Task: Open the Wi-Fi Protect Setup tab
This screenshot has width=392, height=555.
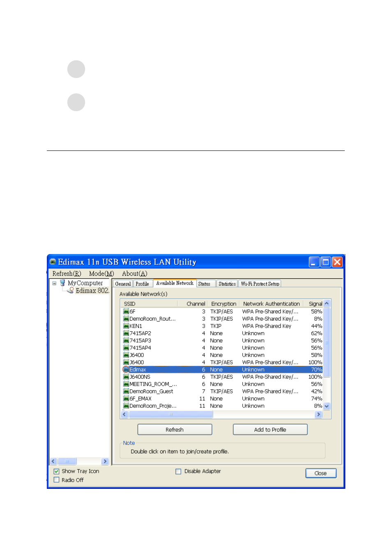Action: (x=260, y=284)
